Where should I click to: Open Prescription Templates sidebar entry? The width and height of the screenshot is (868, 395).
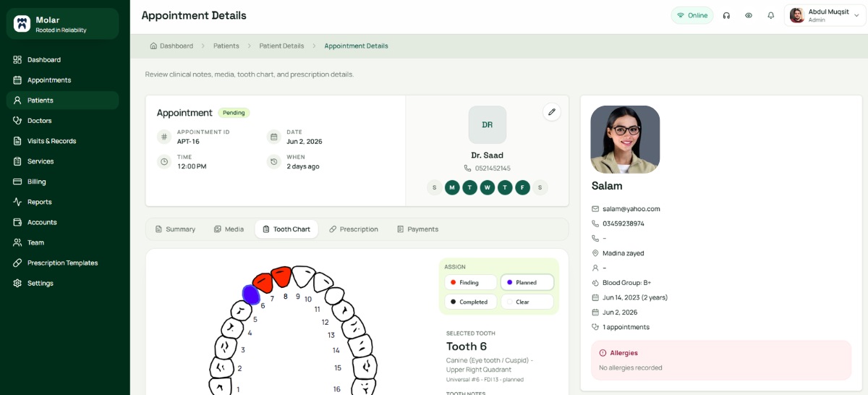pyautogui.click(x=62, y=262)
